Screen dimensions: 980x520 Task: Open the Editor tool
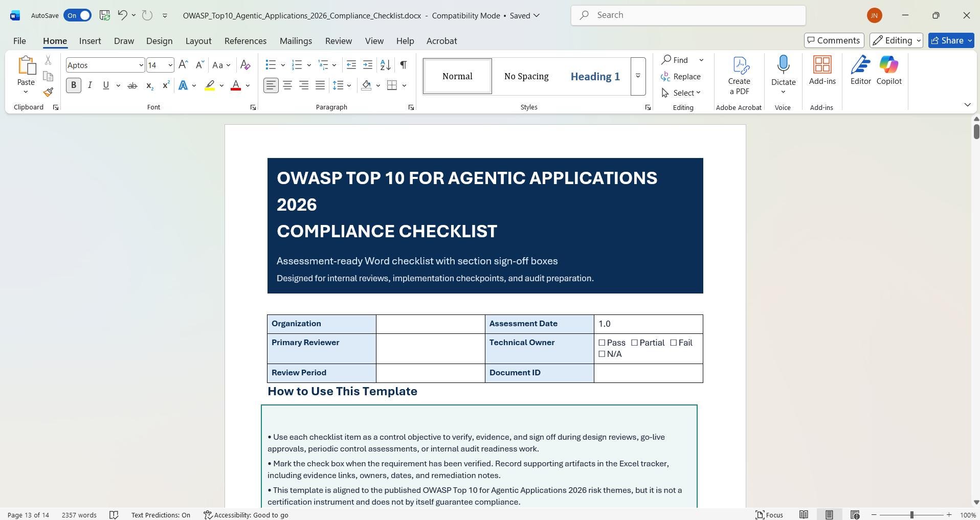tap(861, 71)
